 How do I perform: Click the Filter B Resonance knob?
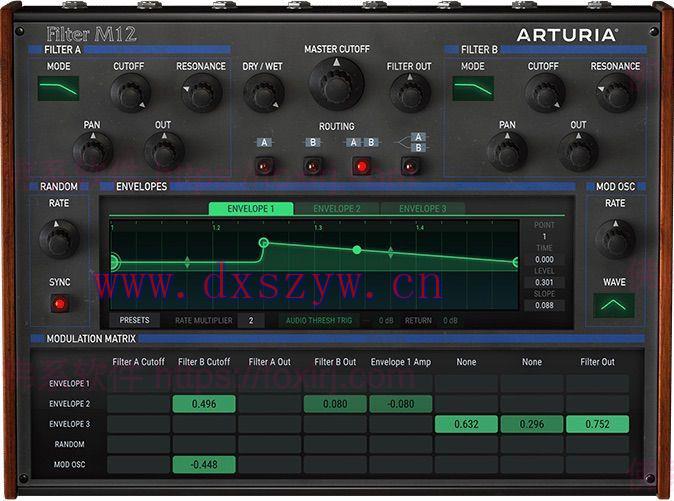pos(616,93)
